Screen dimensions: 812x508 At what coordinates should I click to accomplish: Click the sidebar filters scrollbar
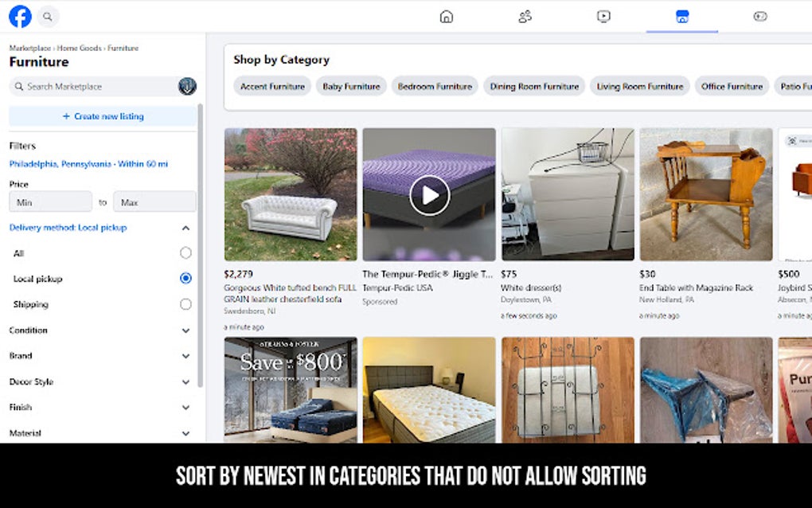click(x=200, y=246)
